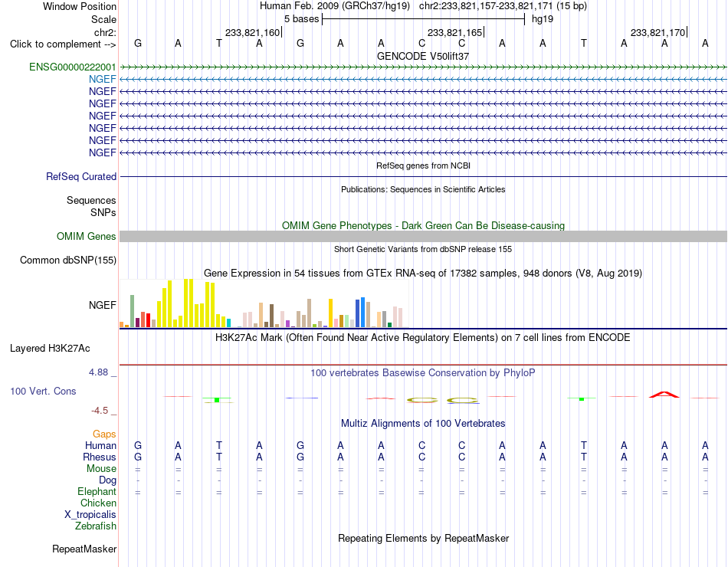Click 'Short Genetic Variants from dbSNP release 155'

pyautogui.click(x=423, y=249)
